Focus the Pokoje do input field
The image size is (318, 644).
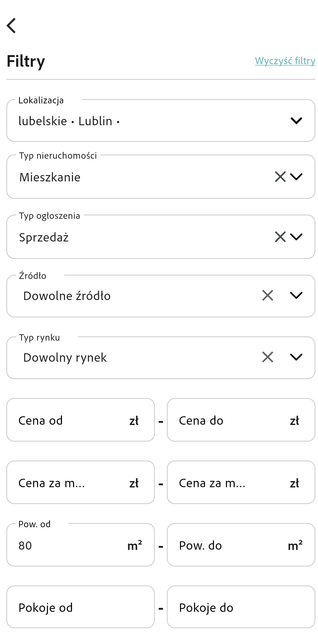[x=241, y=607]
